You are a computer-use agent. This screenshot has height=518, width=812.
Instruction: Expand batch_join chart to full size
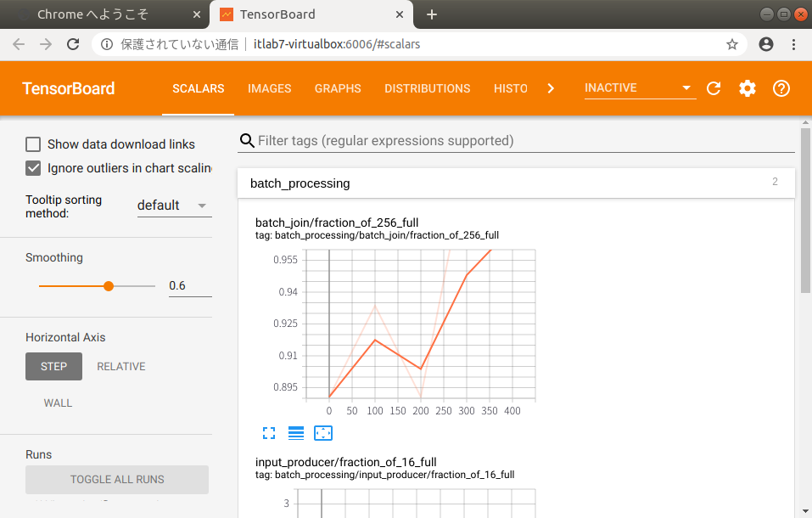(x=269, y=433)
